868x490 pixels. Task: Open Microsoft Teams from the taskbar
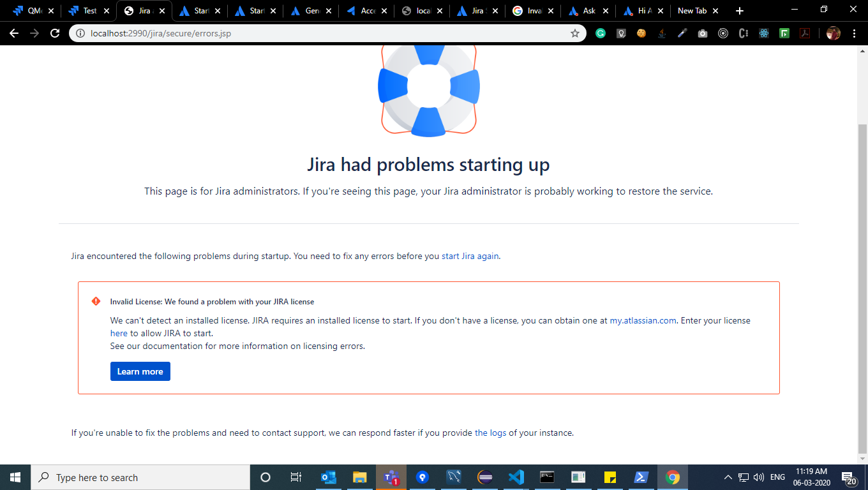point(391,477)
